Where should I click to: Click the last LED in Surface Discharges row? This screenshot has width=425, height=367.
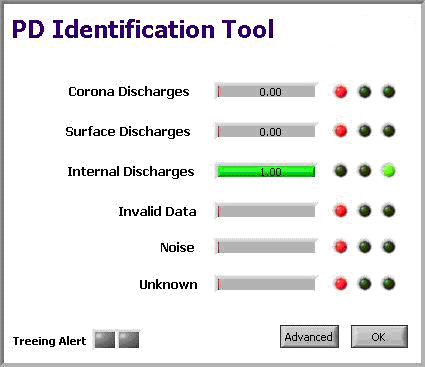389,131
